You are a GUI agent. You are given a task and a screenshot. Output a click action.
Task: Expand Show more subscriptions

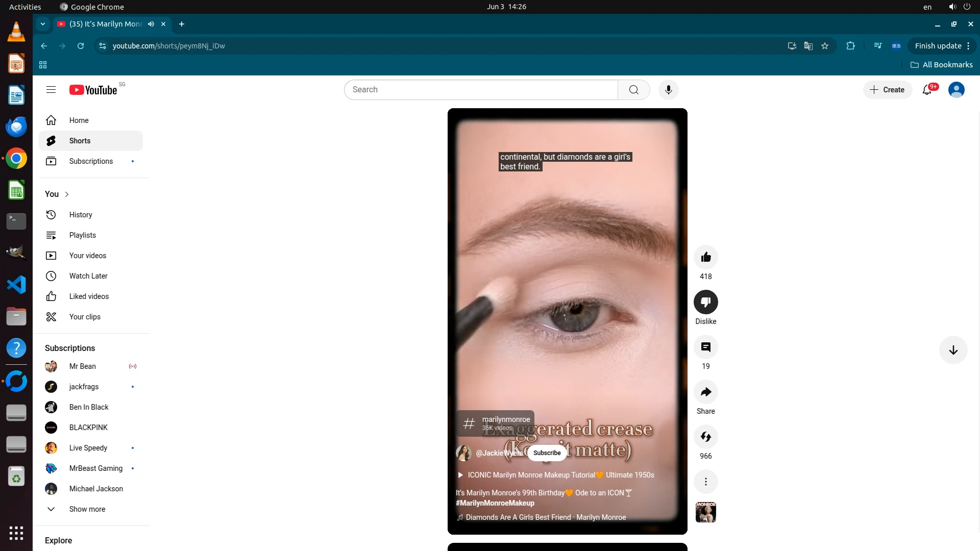[87, 509]
